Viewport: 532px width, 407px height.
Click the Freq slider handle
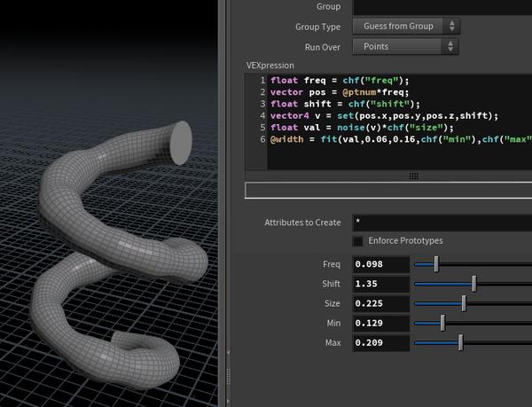pyautogui.click(x=435, y=264)
